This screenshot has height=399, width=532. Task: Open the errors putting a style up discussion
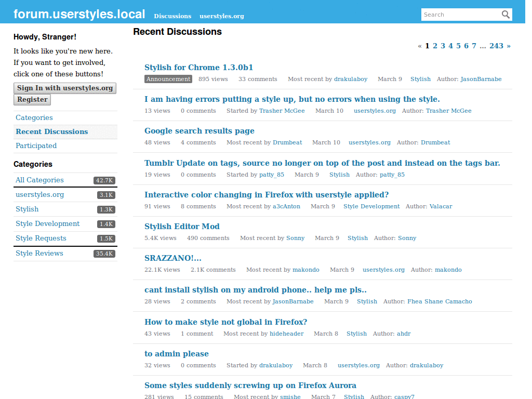coord(292,99)
